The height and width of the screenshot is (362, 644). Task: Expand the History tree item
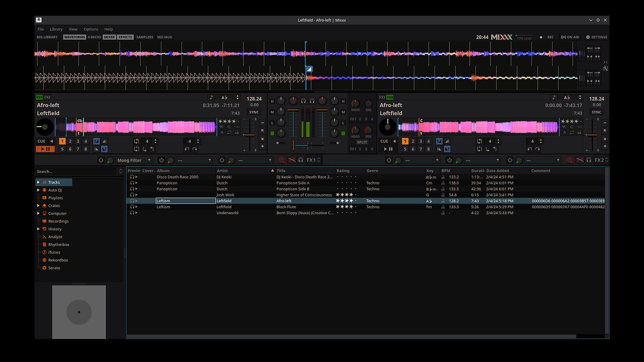[38, 229]
